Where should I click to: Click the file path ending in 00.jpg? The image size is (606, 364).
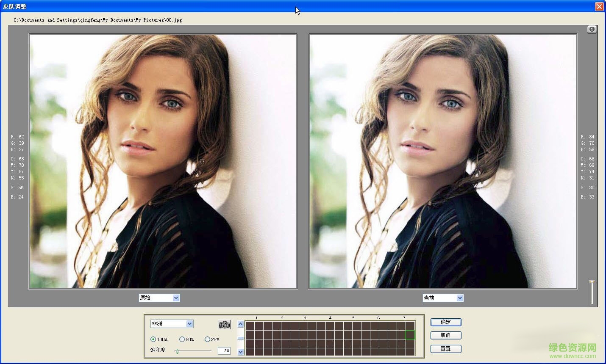[x=98, y=20]
